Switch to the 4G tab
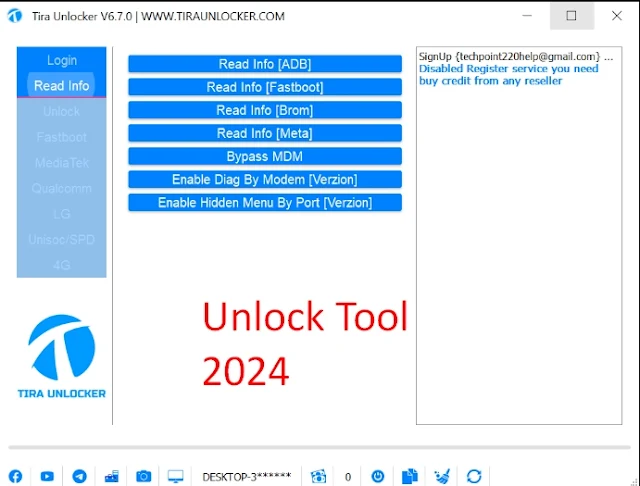Image resolution: width=640 pixels, height=486 pixels. click(62, 265)
